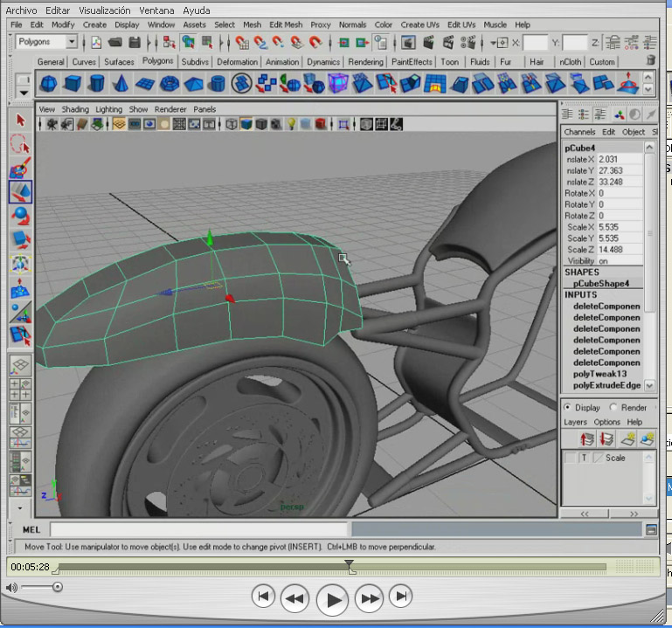Open the script editor icon
The height and width of the screenshot is (628, 672).
pos(651,530)
